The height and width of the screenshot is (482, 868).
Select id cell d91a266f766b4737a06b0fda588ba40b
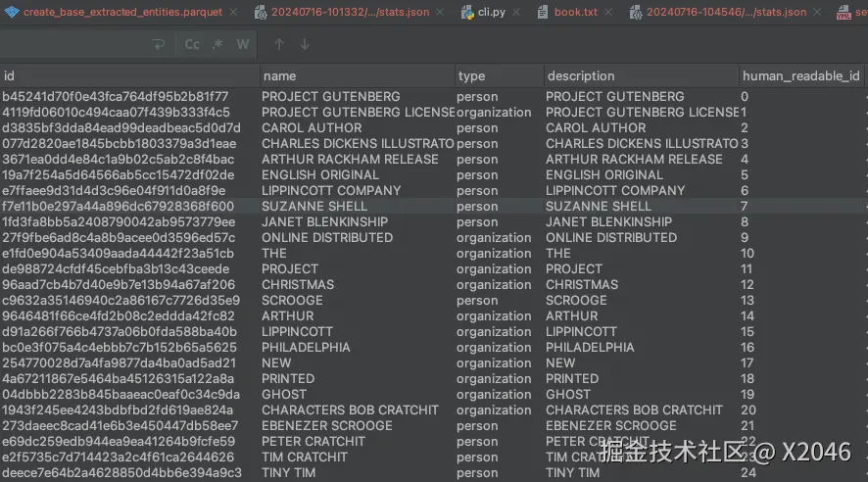click(x=119, y=331)
